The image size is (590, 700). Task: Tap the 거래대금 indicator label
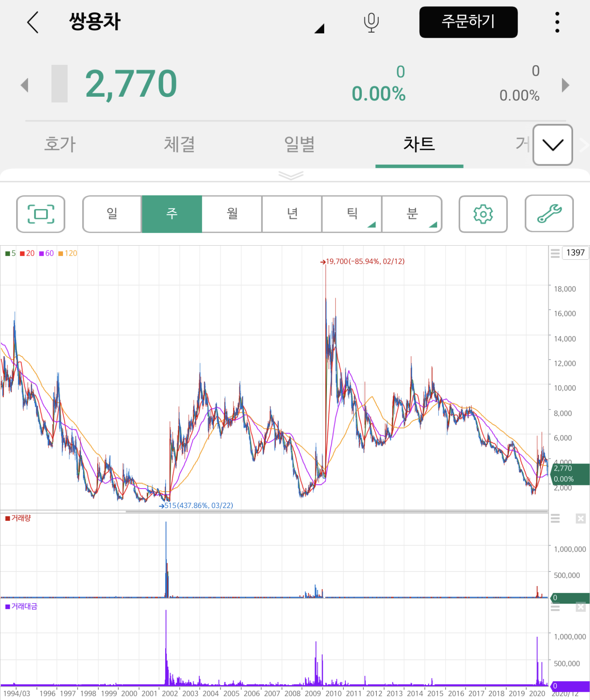(x=21, y=607)
